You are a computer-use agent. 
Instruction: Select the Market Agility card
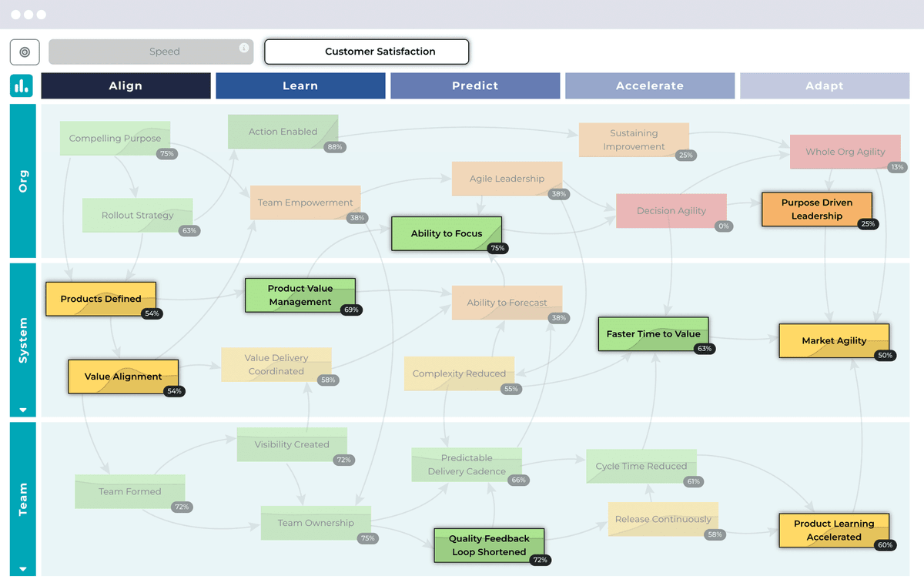click(x=835, y=340)
